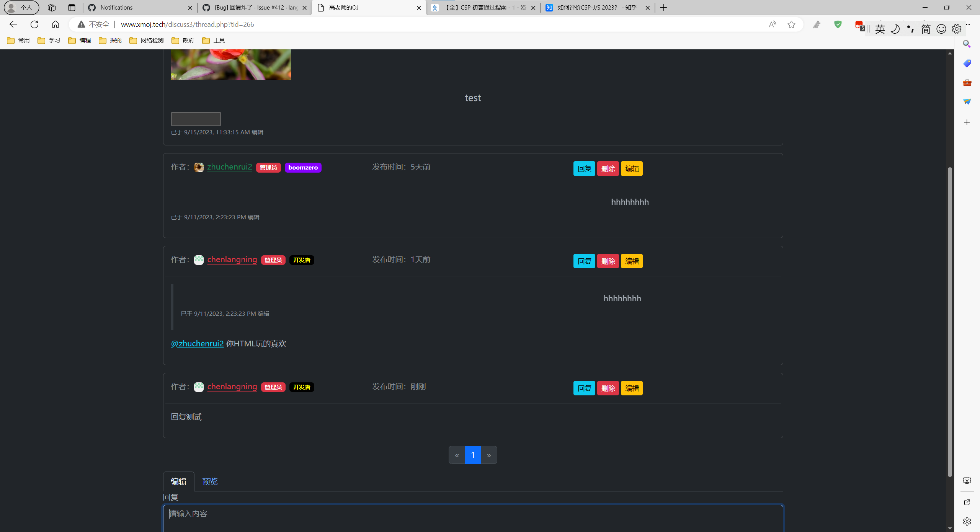
Task: Toggle simplified Chinese 简 mode
Action: tap(926, 29)
